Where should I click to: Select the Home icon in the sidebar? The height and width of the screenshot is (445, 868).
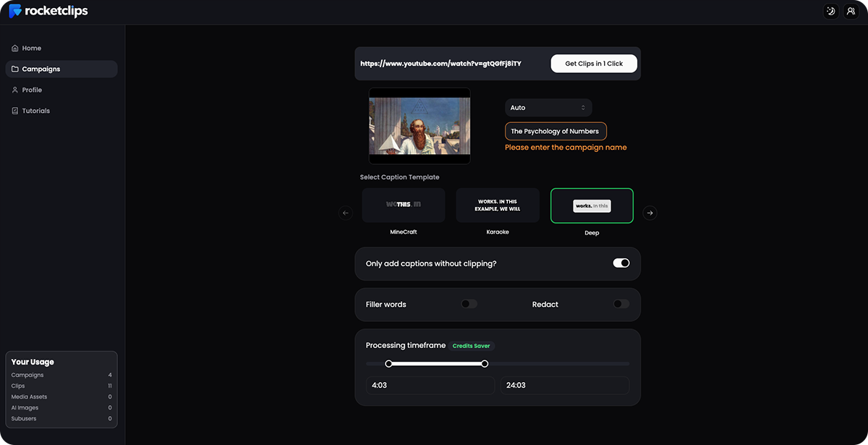point(14,48)
